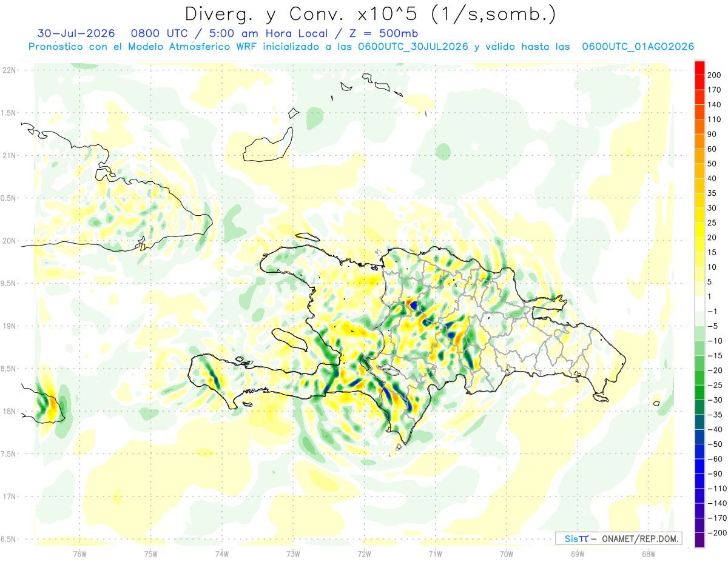The width and height of the screenshot is (728, 562).
Task: Click longitude label "74W"
Action: click(x=222, y=554)
